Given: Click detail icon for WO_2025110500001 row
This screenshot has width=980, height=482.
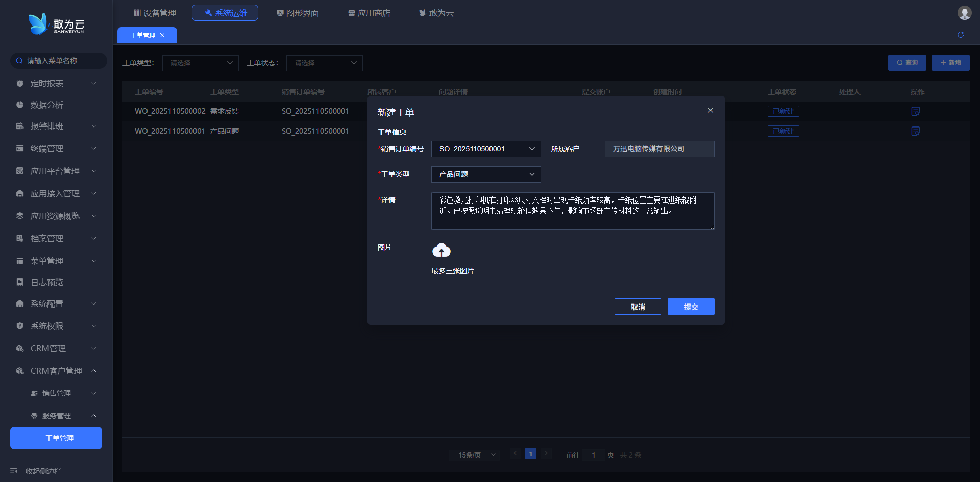Looking at the screenshot, I should (x=916, y=131).
